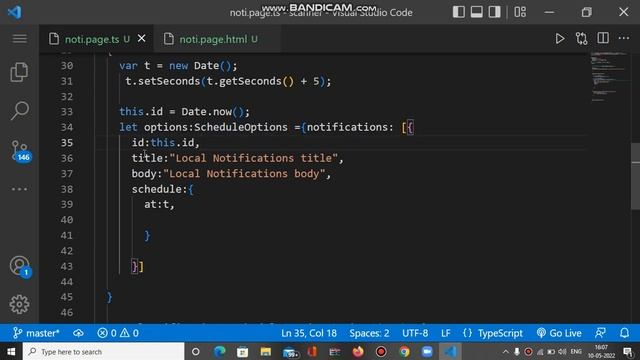
Task: Open Microsoft Edge from taskbar
Action: pos(220,351)
